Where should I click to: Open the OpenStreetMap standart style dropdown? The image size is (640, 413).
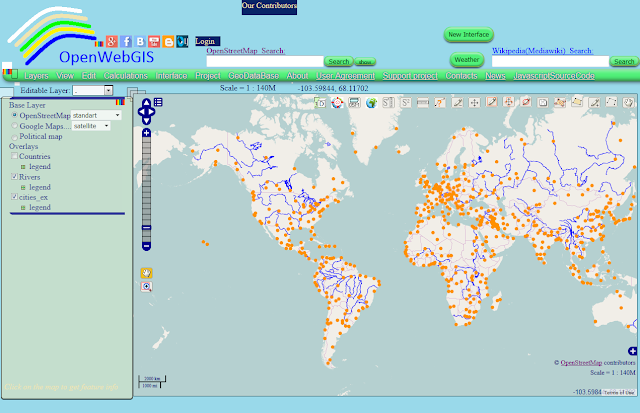pyautogui.click(x=96, y=115)
